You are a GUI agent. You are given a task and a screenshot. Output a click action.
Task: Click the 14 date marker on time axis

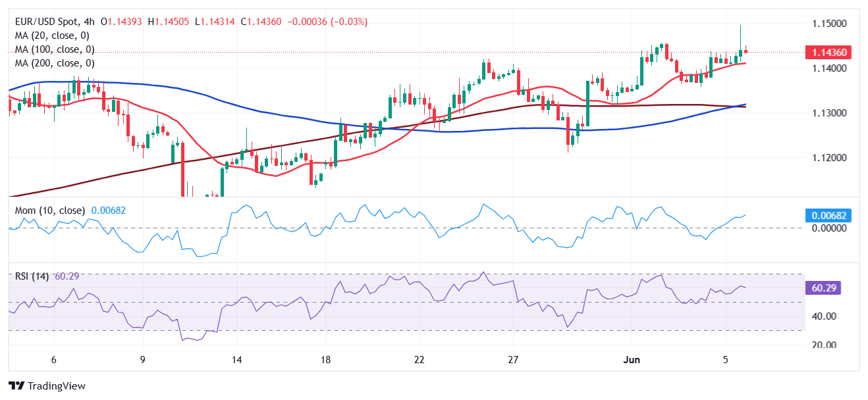(237, 360)
